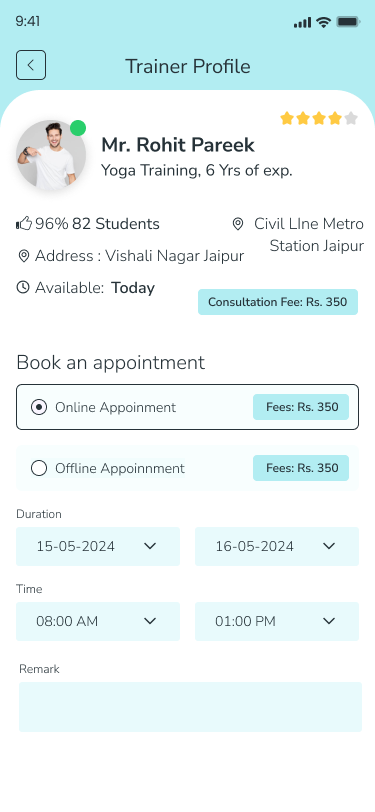Open Rohit Pareek's profile photo
Screen dimensions: 375x812
pos(51,155)
